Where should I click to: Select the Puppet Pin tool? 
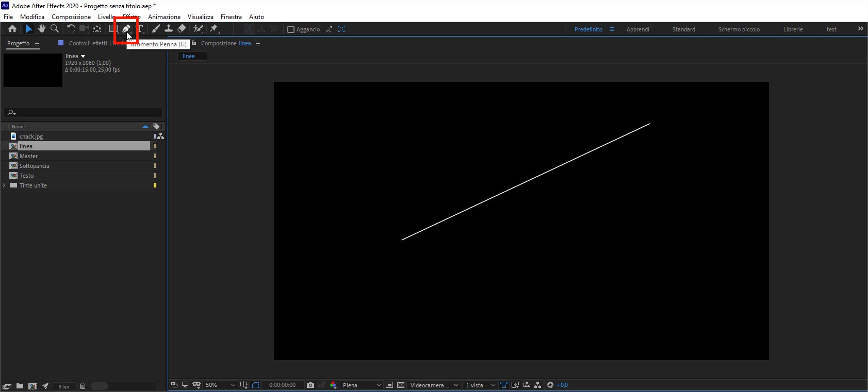coord(214,29)
